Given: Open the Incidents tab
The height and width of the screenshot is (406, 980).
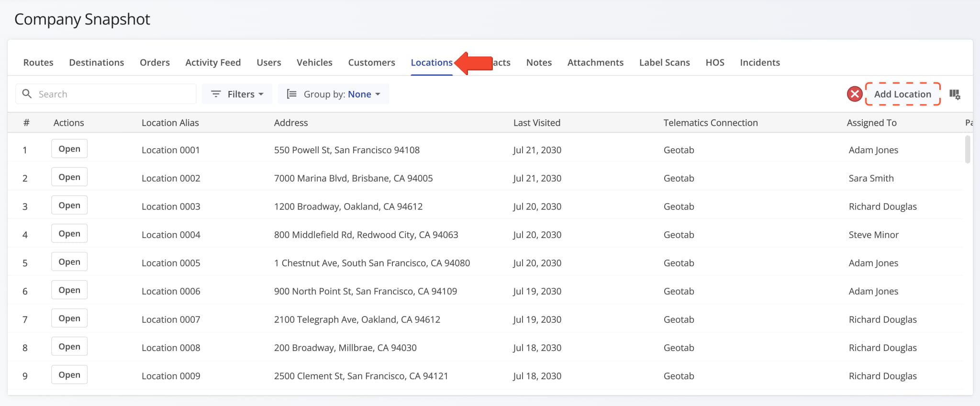Looking at the screenshot, I should (x=760, y=62).
